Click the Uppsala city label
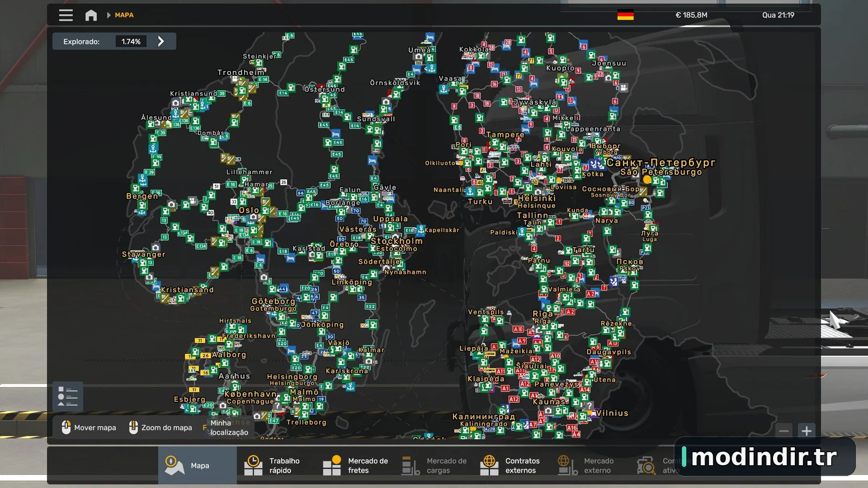868x488 pixels. click(x=391, y=219)
